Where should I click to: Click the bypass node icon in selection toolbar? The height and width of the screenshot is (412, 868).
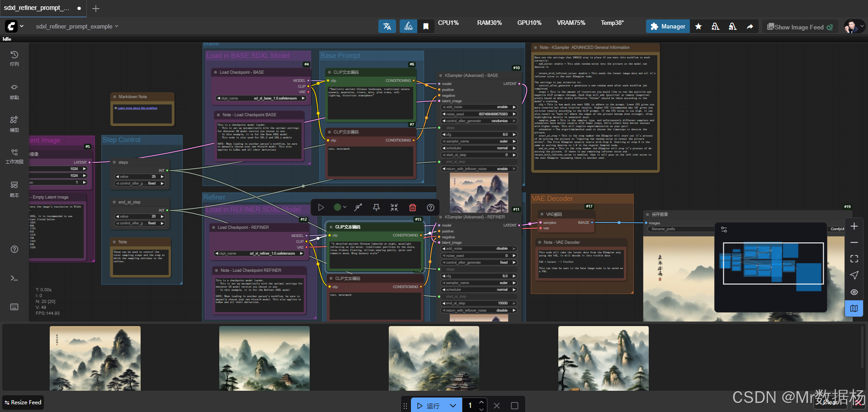358,207
